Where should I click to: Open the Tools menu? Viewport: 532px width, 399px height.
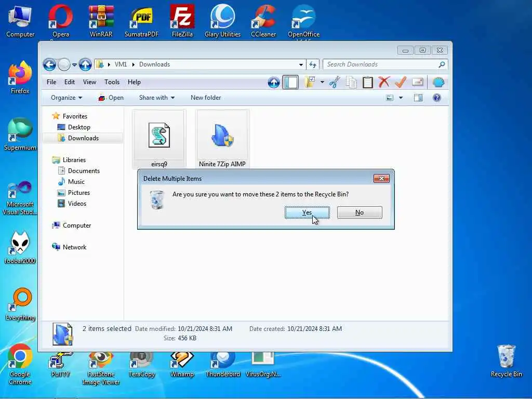tap(112, 82)
